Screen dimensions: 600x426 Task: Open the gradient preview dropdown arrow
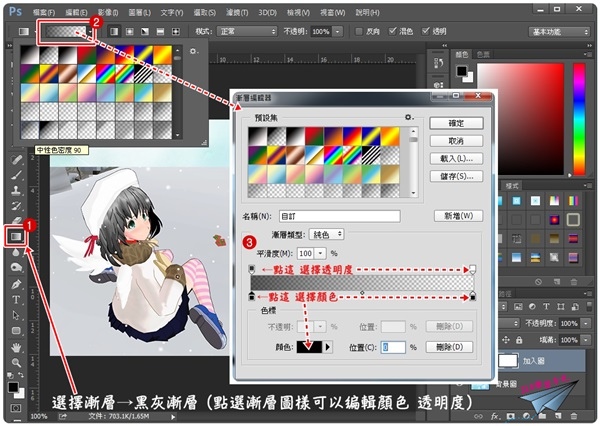coord(91,32)
